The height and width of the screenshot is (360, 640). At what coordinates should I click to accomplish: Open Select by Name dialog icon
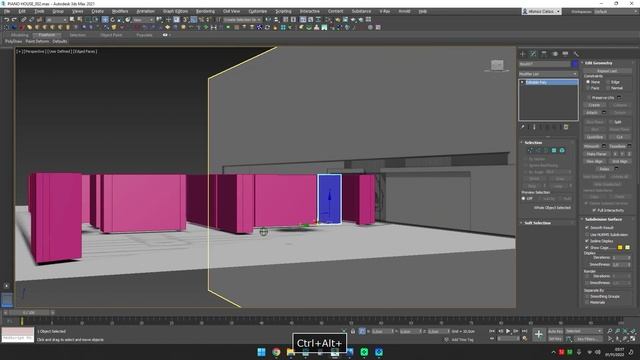(x=80, y=20)
